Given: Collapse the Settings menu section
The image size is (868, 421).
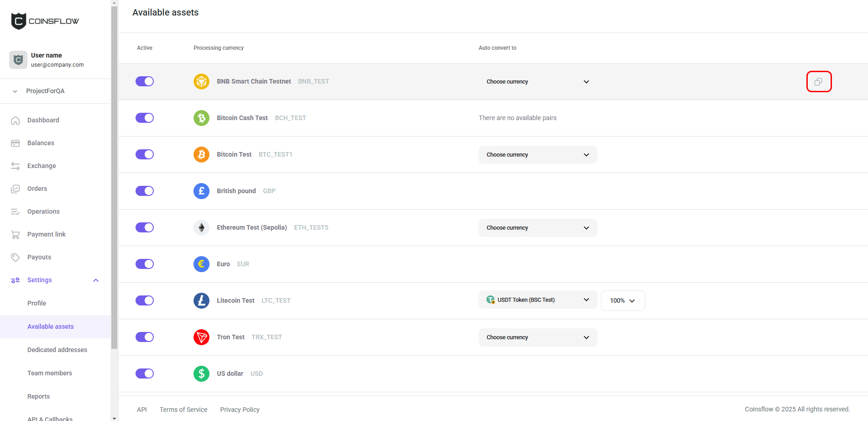Looking at the screenshot, I should click(x=96, y=280).
